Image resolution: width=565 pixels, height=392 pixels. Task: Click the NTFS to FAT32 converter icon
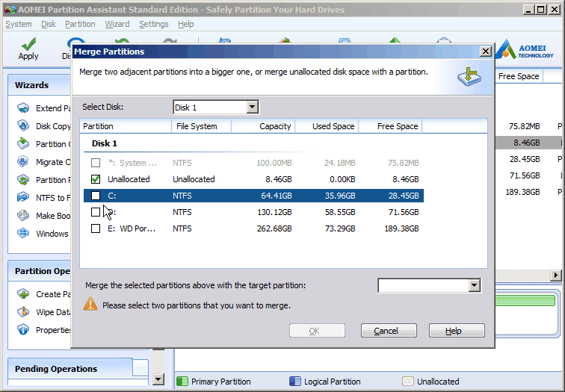coord(23,197)
